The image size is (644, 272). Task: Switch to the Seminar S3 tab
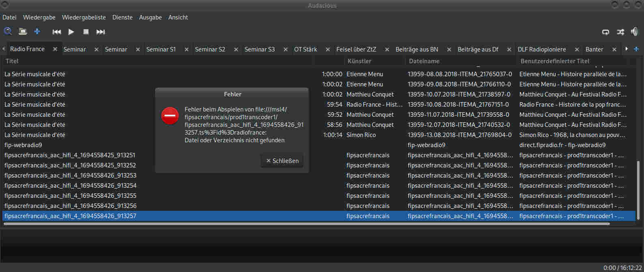(260, 49)
